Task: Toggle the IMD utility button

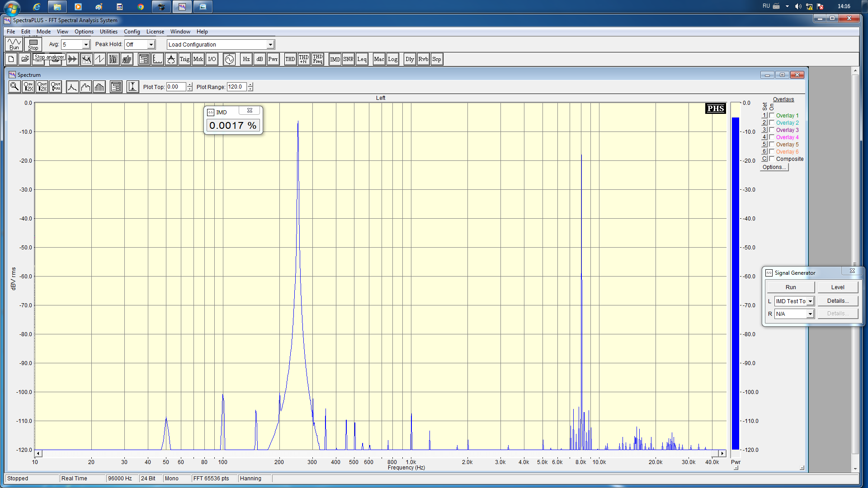Action: tap(335, 59)
